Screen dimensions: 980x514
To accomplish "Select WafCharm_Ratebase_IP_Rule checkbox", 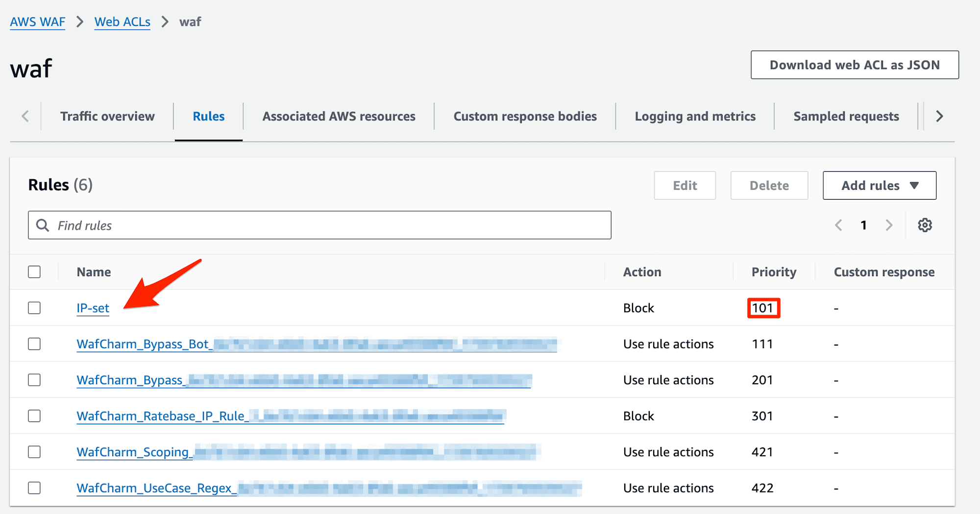I will pyautogui.click(x=34, y=416).
